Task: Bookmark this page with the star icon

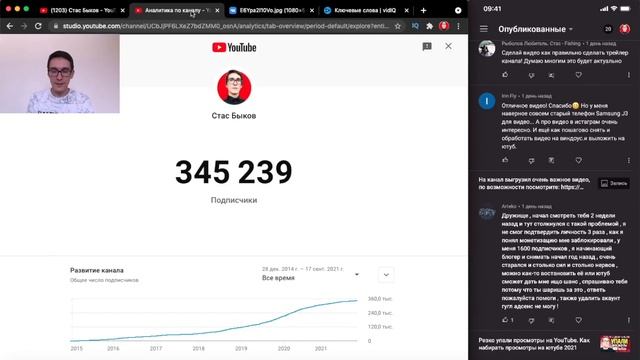Action: pos(398,26)
